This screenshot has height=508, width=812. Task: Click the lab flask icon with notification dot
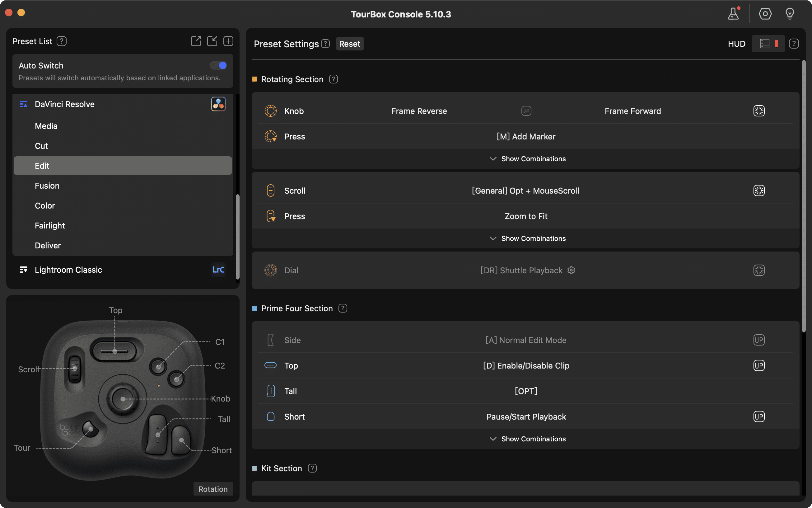pyautogui.click(x=733, y=13)
